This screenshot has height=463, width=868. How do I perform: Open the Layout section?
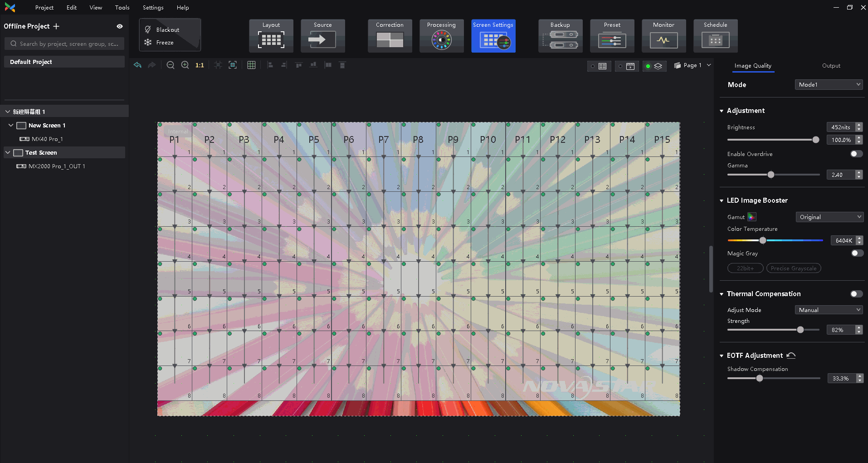(x=271, y=36)
